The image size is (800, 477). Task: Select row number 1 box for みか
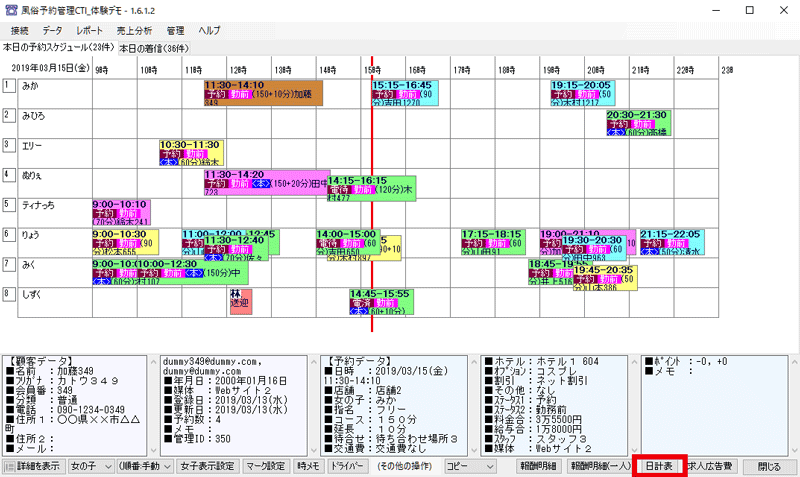[x=9, y=87]
